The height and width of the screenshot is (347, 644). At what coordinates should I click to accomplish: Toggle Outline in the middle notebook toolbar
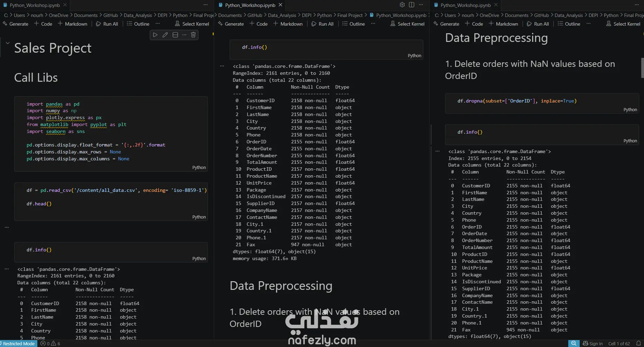[x=353, y=24]
